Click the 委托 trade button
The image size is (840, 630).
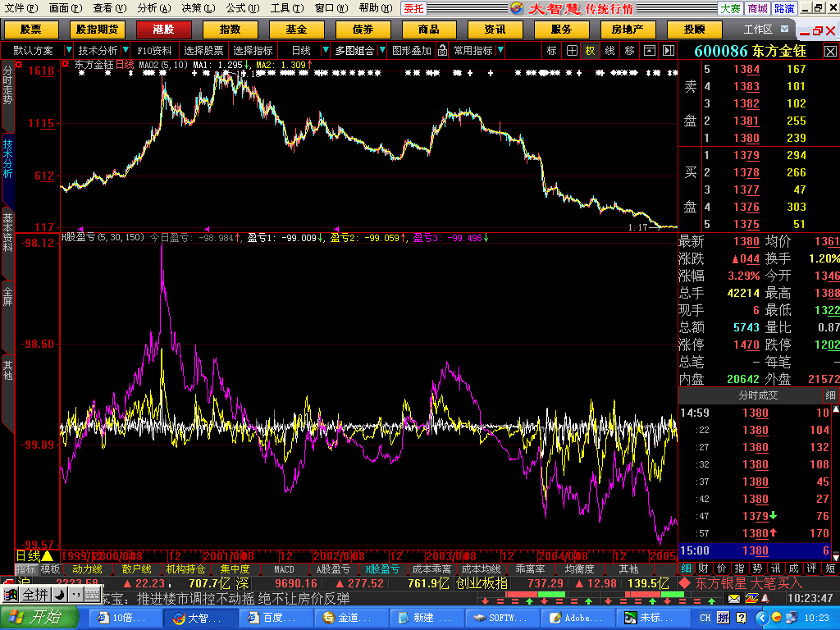(x=414, y=8)
